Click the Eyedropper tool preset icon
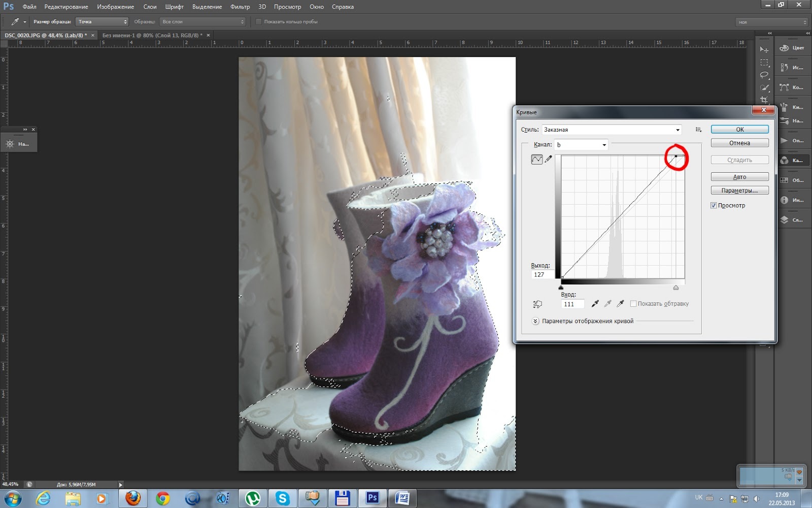 point(15,21)
